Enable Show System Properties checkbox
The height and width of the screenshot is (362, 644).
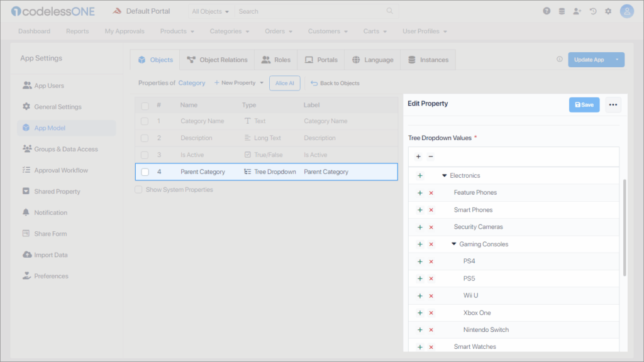[138, 190]
